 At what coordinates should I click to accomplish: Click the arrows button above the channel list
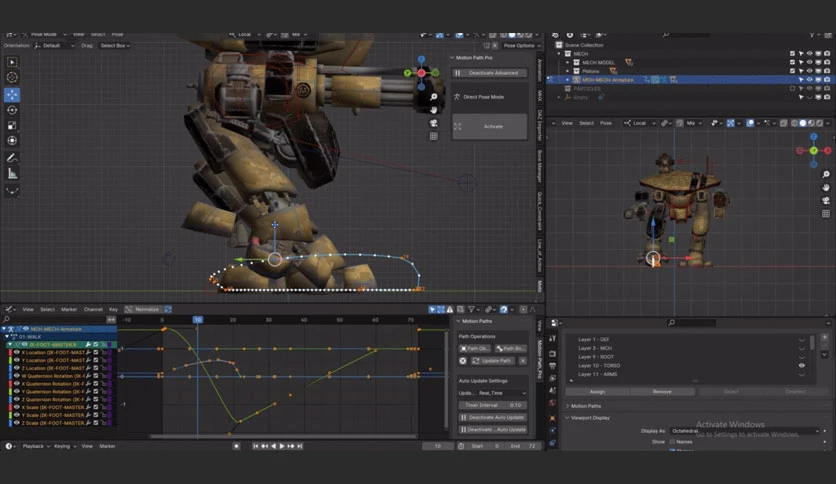[111, 319]
